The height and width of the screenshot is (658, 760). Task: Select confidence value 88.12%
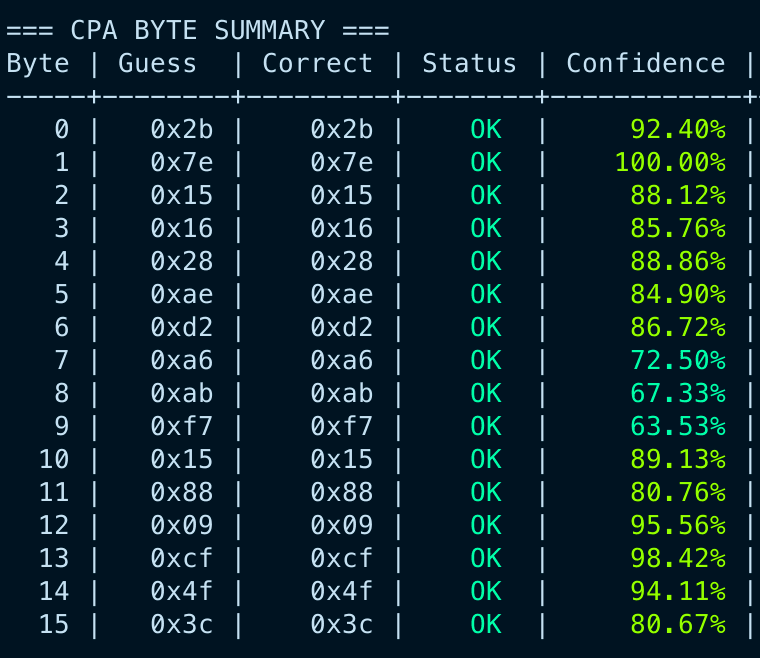pos(678,195)
